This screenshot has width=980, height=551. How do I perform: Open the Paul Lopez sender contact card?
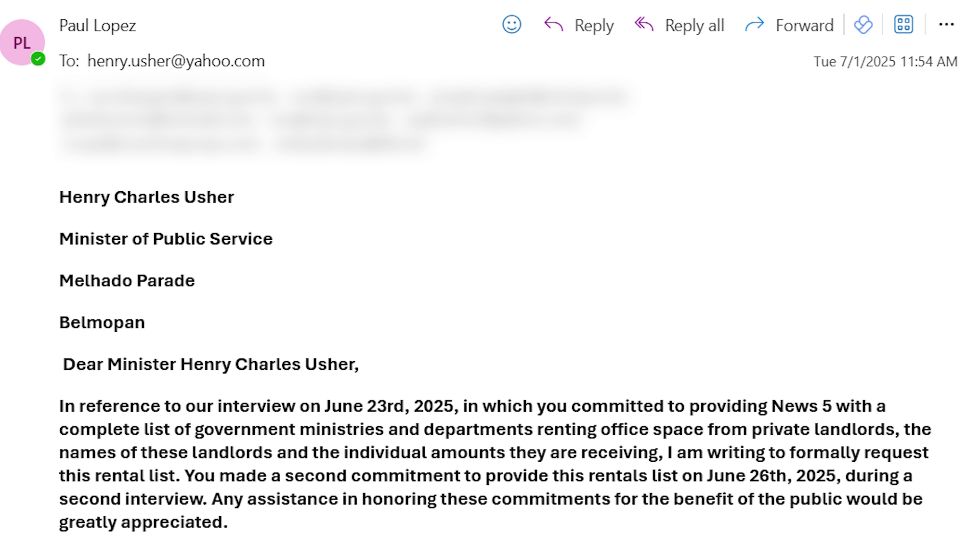click(97, 26)
